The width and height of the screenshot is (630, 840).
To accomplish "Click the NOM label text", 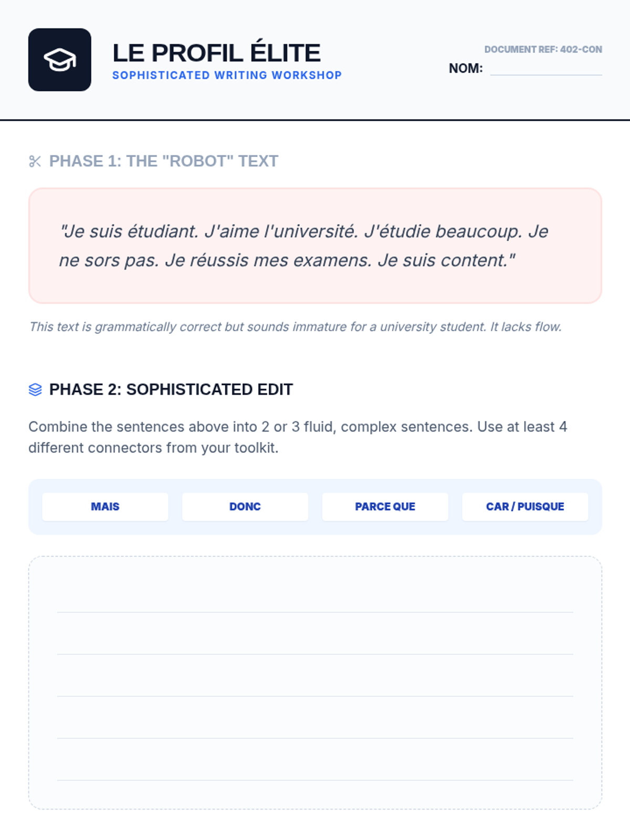I will 465,68.
